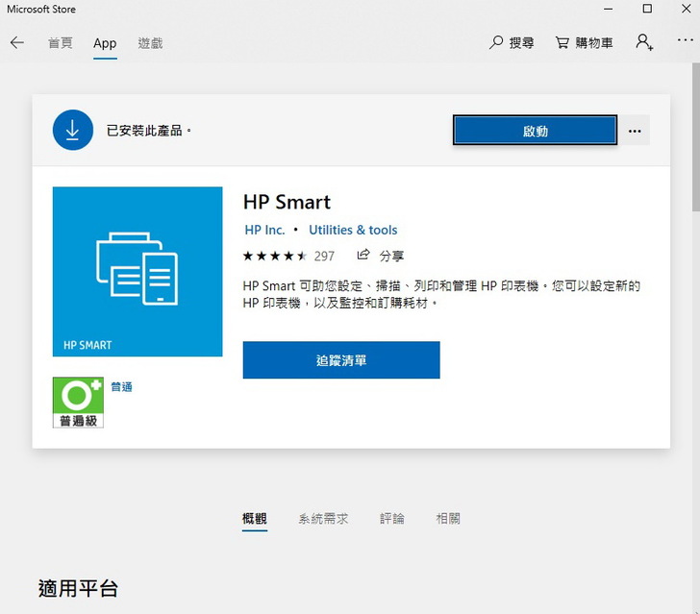Open search via 搜尋 magnifier
The height and width of the screenshot is (614, 700).
[x=512, y=43]
